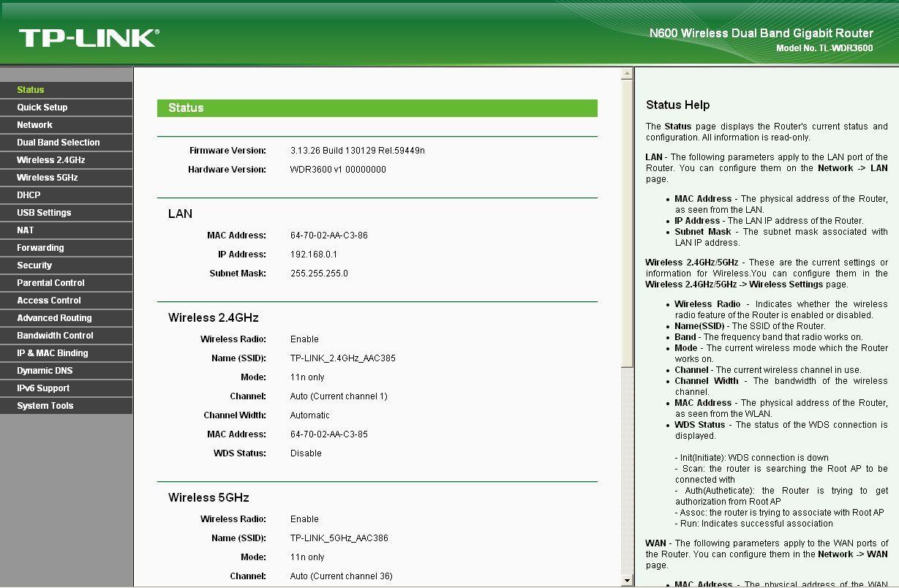
Task: Open the Quick Setup menu
Action: click(x=42, y=108)
